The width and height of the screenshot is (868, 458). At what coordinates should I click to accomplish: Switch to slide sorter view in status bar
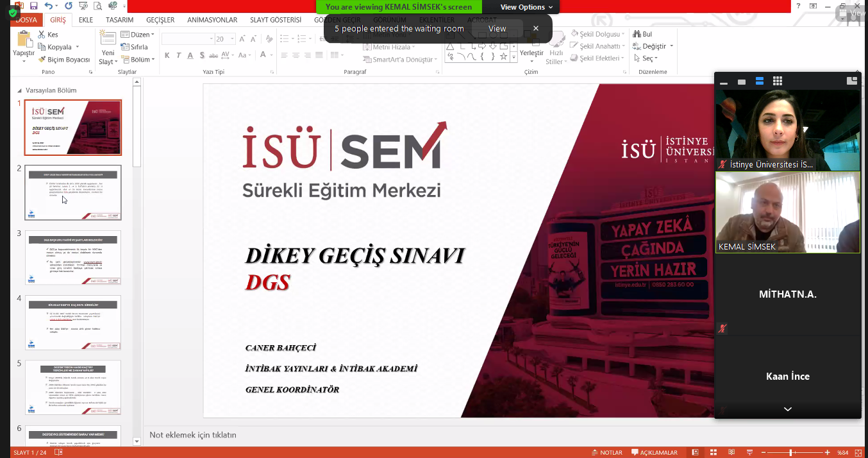click(714, 452)
